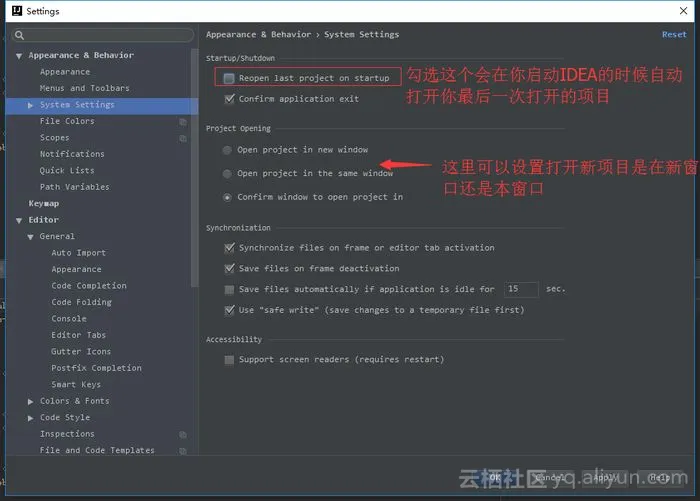
Task: Click the search magnifier icon
Action: [x=19, y=35]
